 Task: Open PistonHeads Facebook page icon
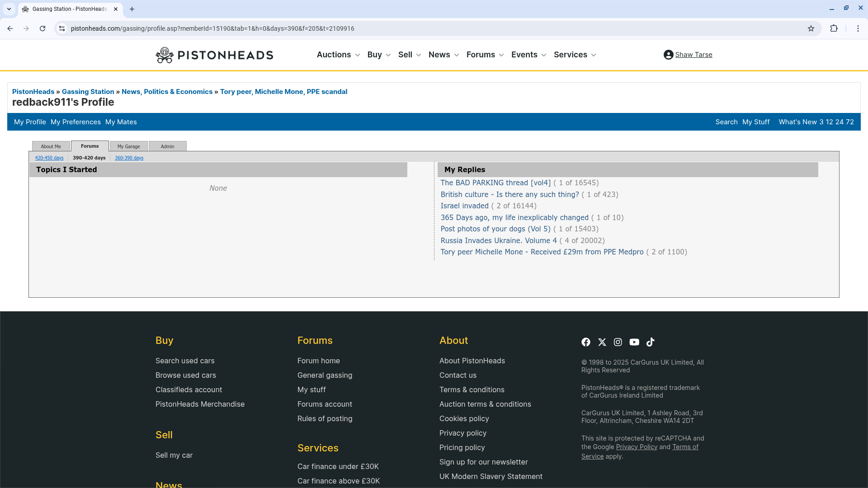click(586, 342)
